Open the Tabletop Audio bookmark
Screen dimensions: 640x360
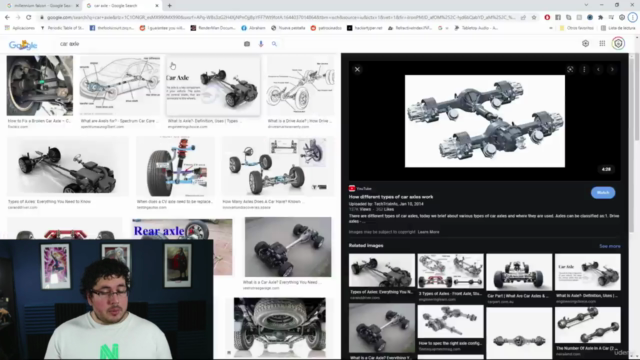pos(476,28)
